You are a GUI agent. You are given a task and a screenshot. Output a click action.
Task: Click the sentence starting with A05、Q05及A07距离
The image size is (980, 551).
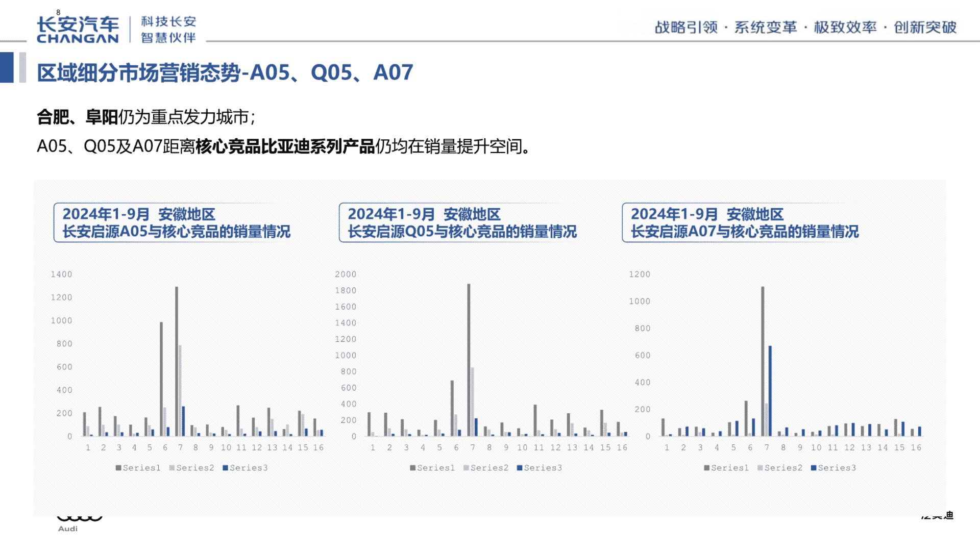pyautogui.click(x=285, y=146)
